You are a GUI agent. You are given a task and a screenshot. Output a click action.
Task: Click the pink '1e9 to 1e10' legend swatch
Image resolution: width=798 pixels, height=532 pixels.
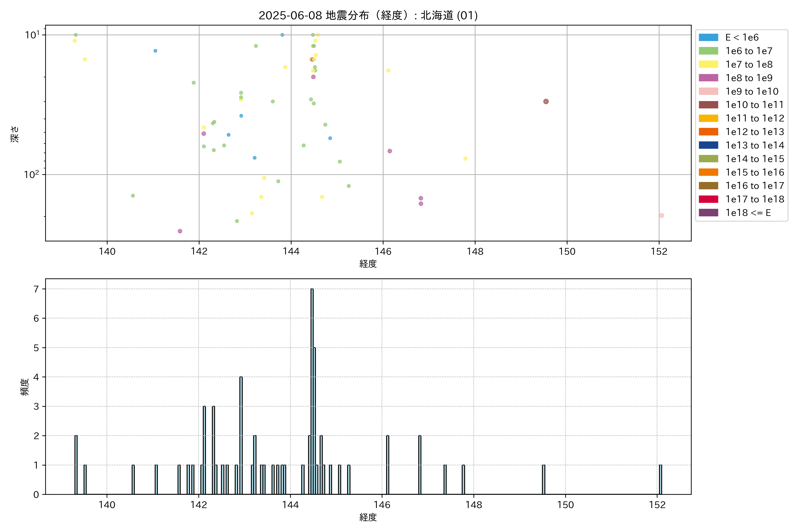708,91
